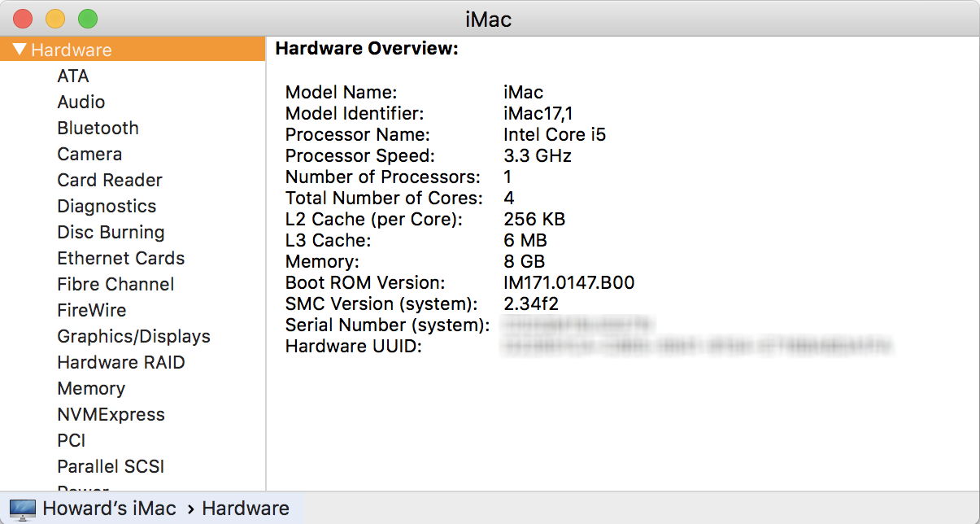Viewport: 980px width, 524px height.
Task: Open the Card Reader entry
Action: (110, 180)
